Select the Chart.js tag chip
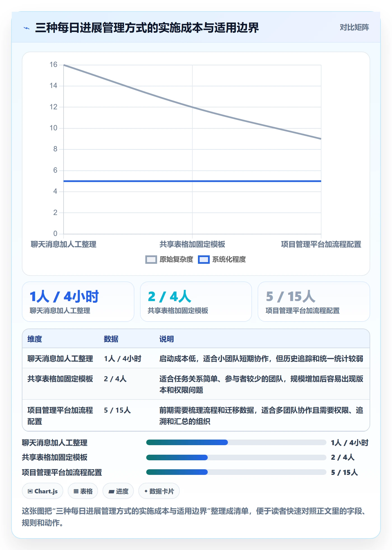 click(x=43, y=491)
